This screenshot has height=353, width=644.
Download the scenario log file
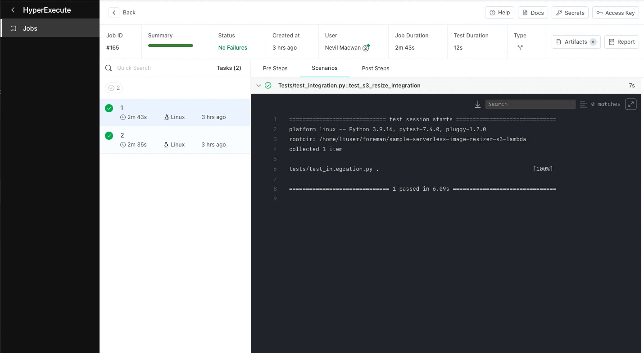478,104
